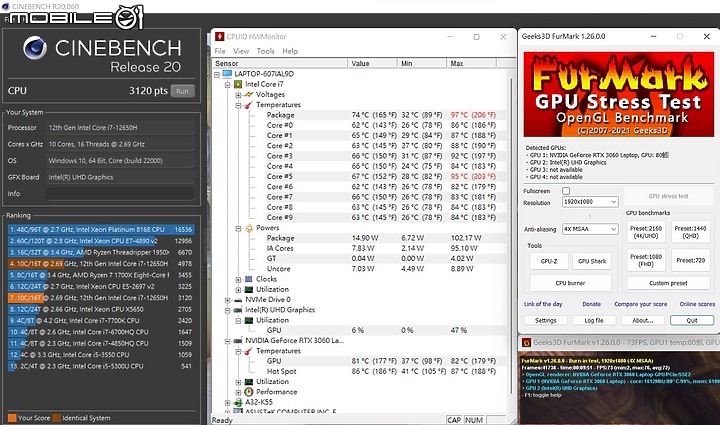The width and height of the screenshot is (720, 425).
Task: Open the Help menu in HWMonitor
Action: coord(290,51)
